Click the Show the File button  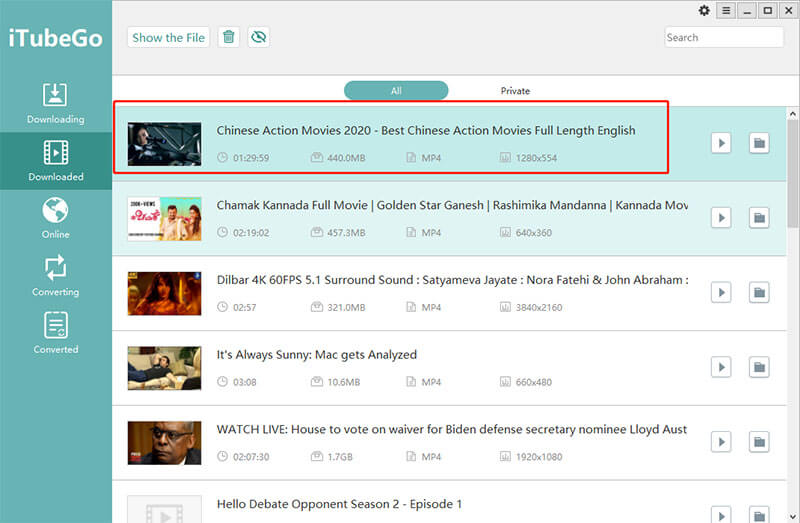point(168,37)
